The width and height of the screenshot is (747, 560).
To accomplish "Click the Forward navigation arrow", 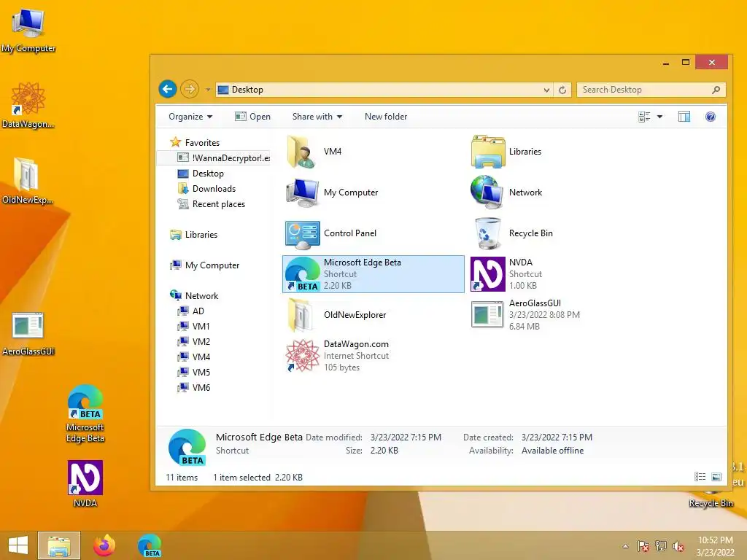I will tap(190, 89).
